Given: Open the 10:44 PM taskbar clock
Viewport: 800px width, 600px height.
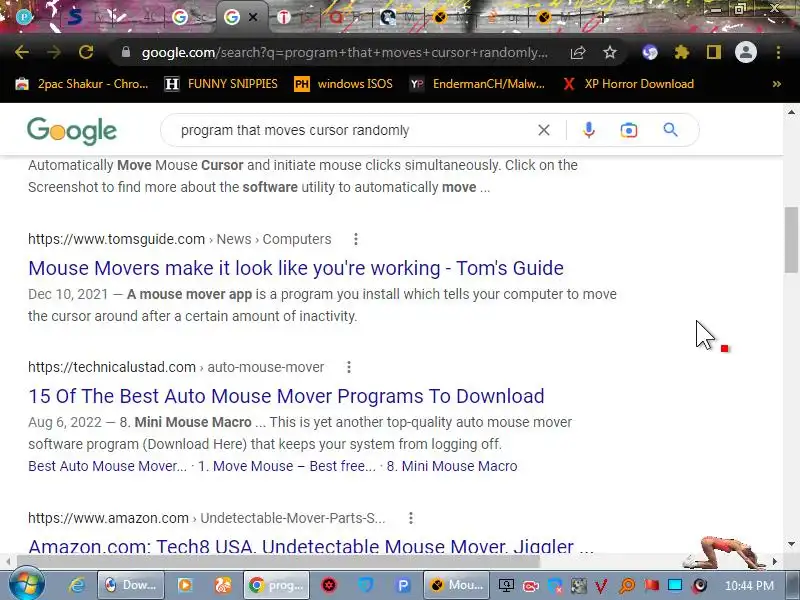Looking at the screenshot, I should 749,585.
